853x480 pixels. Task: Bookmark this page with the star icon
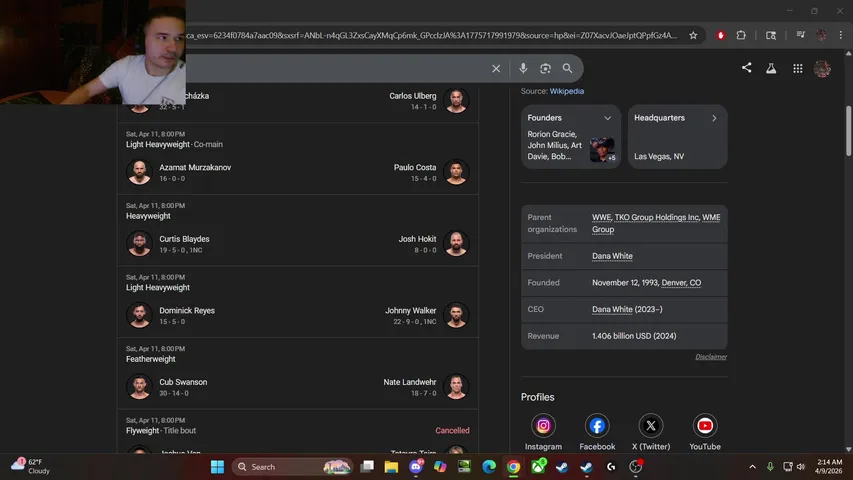pos(693,35)
